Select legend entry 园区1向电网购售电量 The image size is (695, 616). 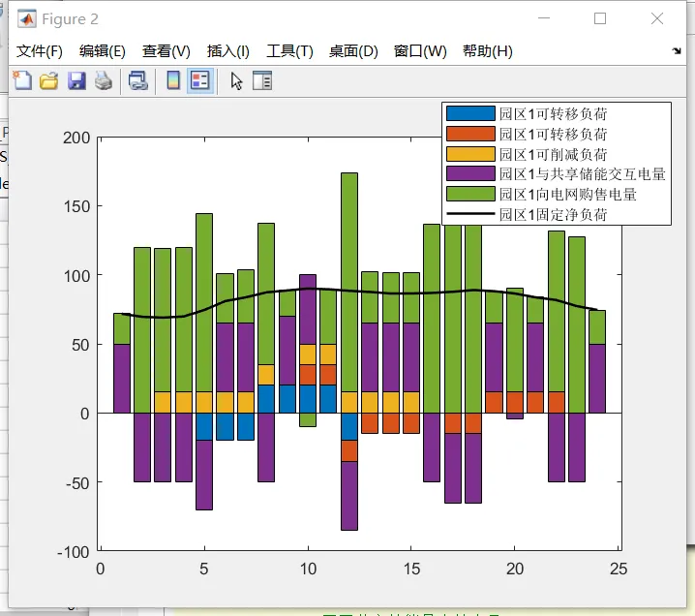pos(568,195)
